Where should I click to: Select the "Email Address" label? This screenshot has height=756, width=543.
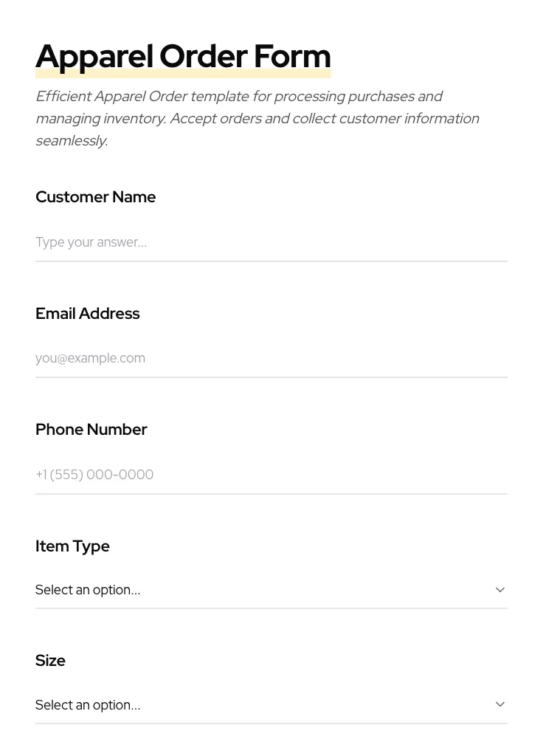point(87,314)
